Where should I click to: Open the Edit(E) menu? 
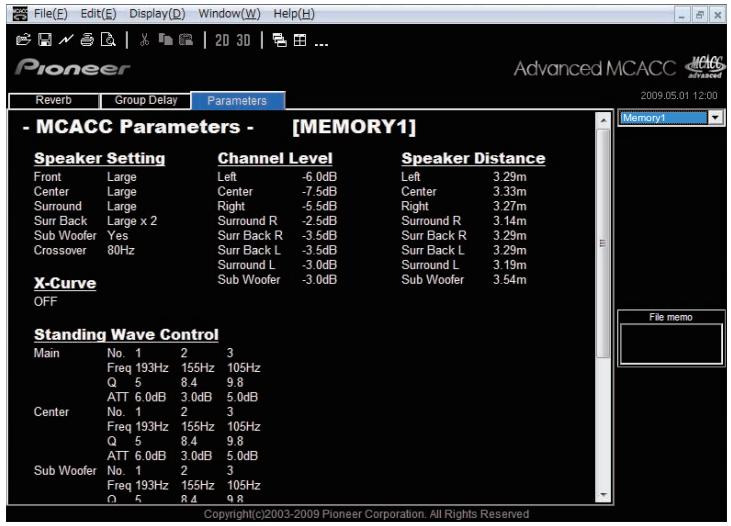tap(98, 14)
